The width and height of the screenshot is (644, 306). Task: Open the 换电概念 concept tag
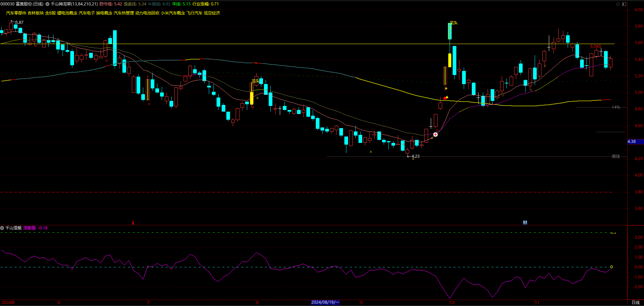(104, 13)
